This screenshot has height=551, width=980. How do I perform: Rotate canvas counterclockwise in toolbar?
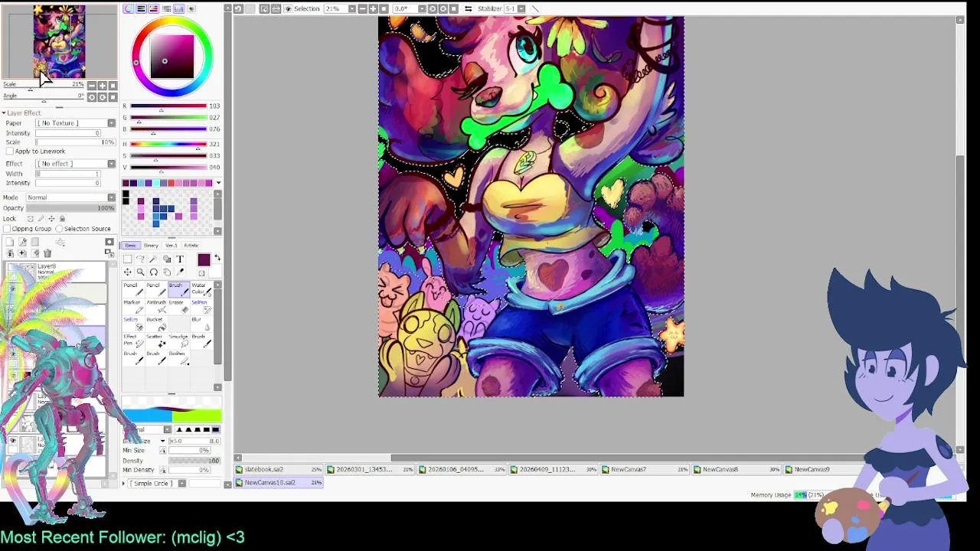[433, 8]
